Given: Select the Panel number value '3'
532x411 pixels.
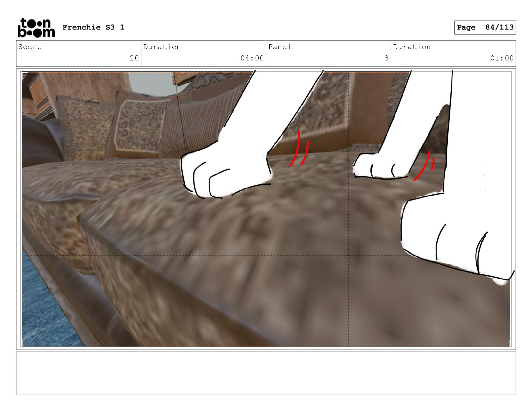Looking at the screenshot, I should tap(387, 58).
